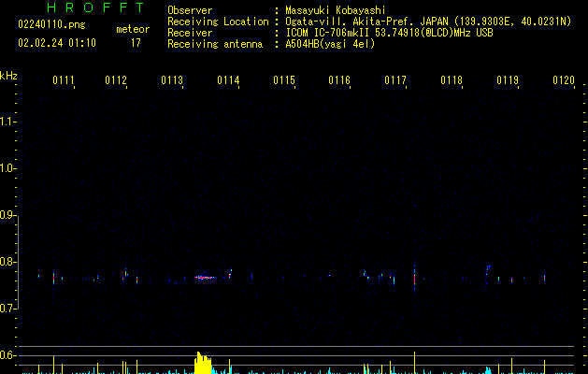Click the ICOM IC-706mkII receiver text
588x374 pixels.
pos(389,33)
